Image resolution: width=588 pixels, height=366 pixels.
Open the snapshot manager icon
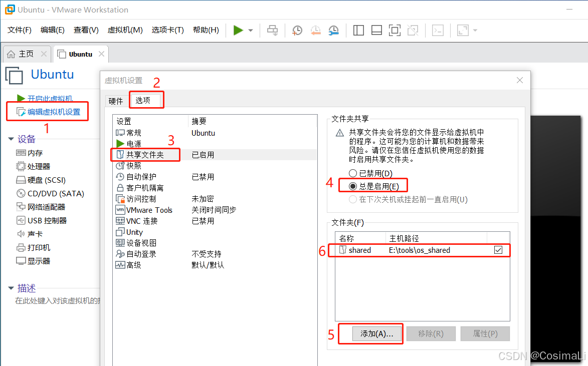click(333, 31)
